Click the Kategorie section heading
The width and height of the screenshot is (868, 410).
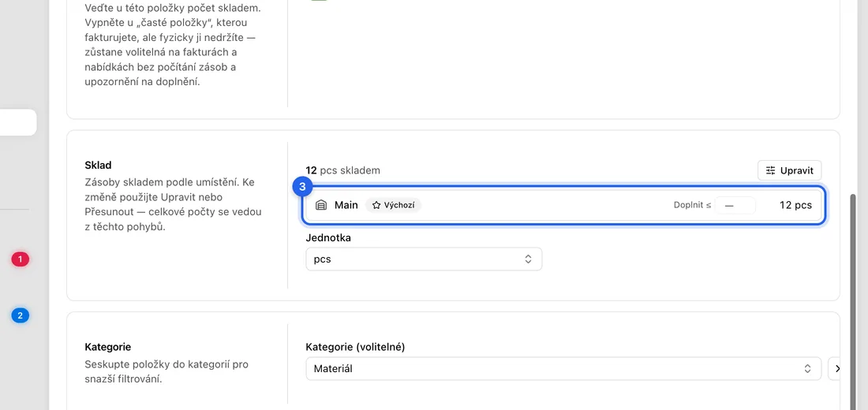click(108, 347)
